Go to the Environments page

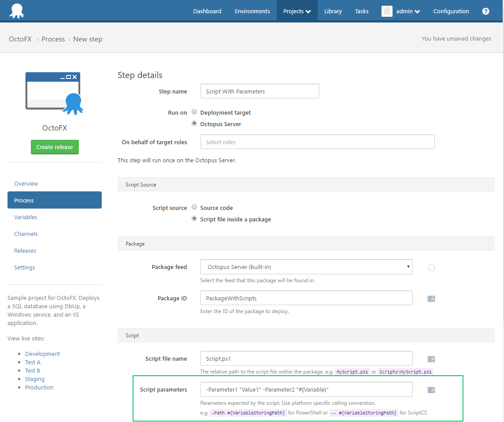pos(252,11)
